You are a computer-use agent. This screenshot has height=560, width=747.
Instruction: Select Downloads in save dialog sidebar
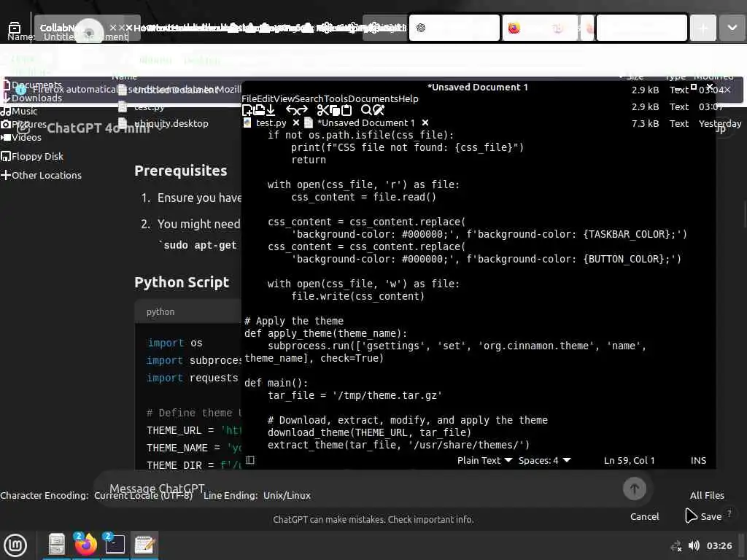32,98
